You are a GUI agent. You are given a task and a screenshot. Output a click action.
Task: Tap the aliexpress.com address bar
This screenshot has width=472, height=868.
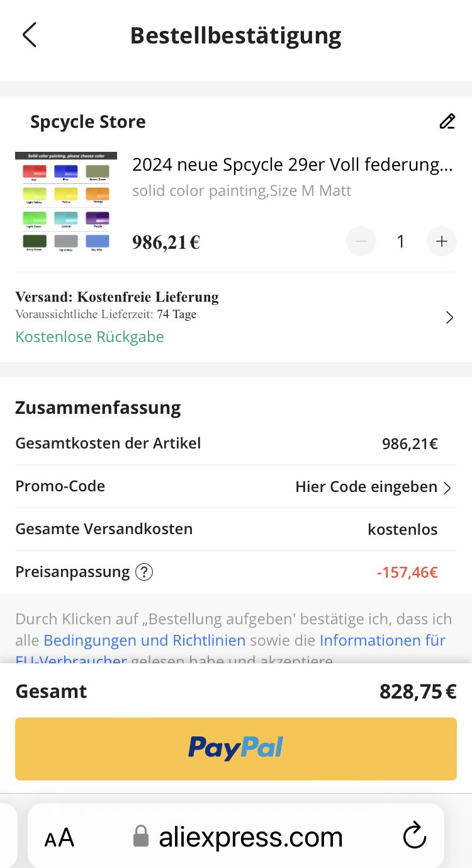click(x=250, y=837)
